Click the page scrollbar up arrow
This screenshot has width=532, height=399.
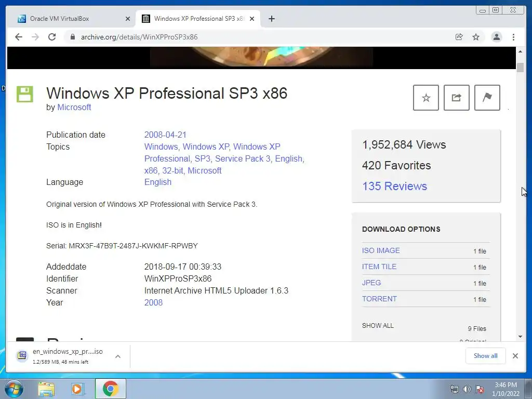point(520,51)
